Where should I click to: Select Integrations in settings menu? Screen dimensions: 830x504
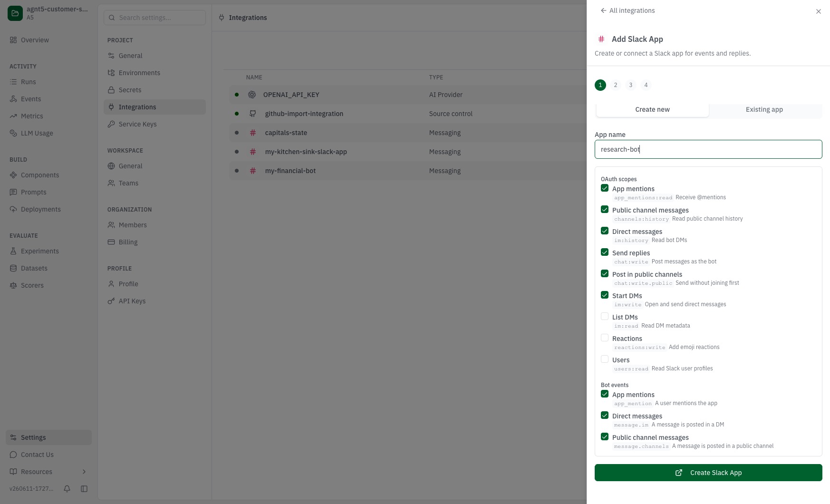154,107
